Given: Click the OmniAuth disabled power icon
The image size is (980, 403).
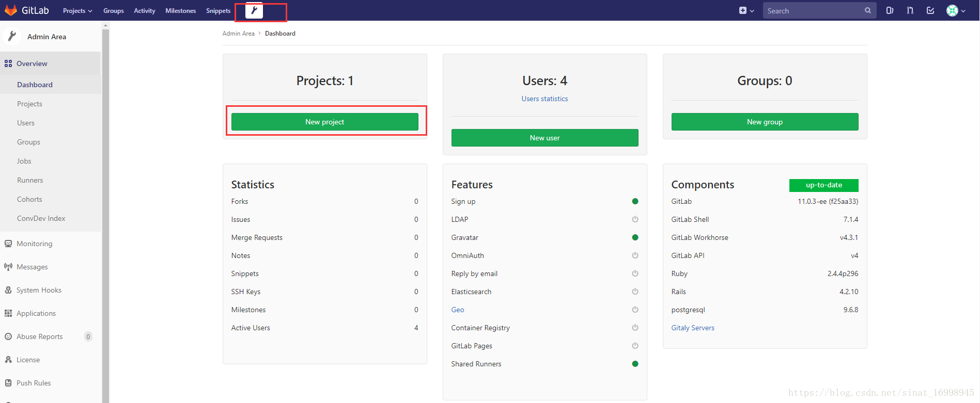Looking at the screenshot, I should [x=635, y=255].
